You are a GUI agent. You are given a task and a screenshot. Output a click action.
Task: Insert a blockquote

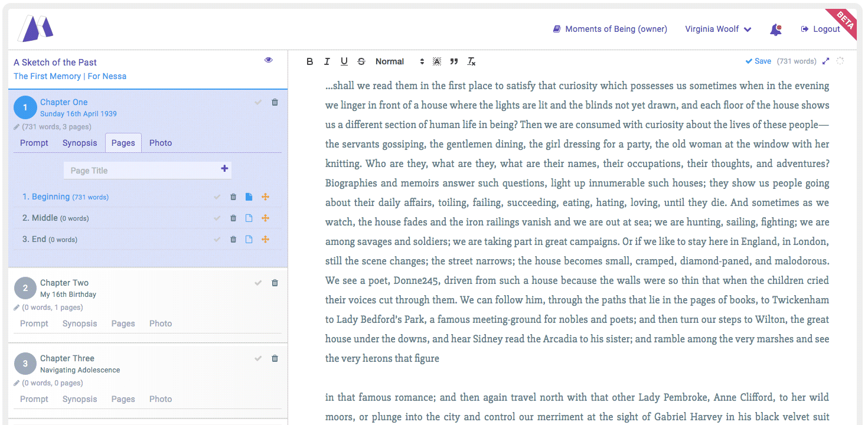454,61
